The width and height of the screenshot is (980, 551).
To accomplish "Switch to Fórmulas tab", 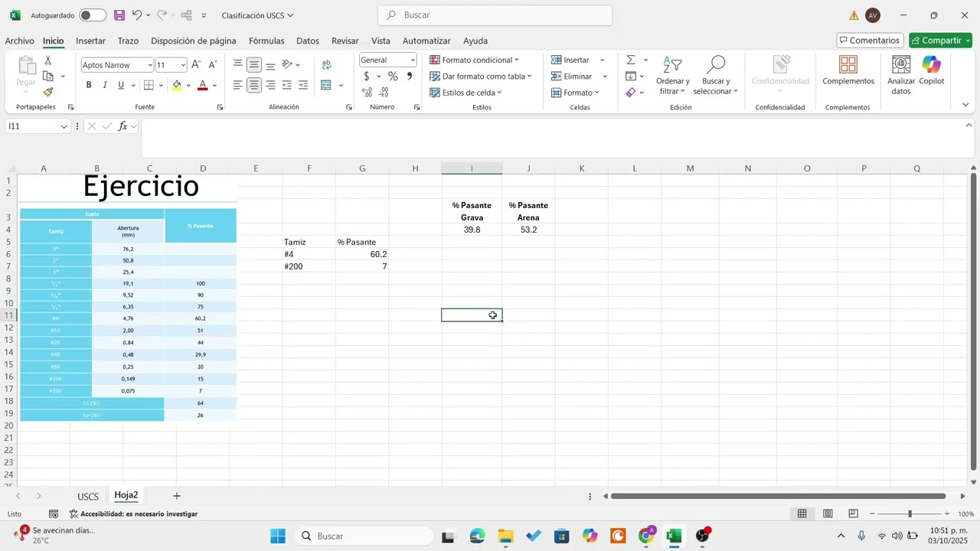I will (266, 41).
